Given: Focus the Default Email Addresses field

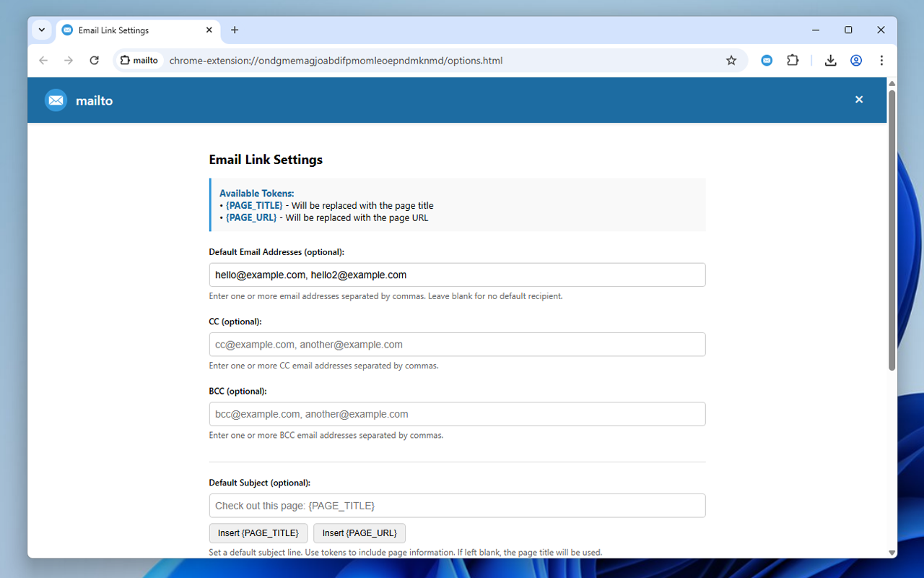Looking at the screenshot, I should pos(457,275).
